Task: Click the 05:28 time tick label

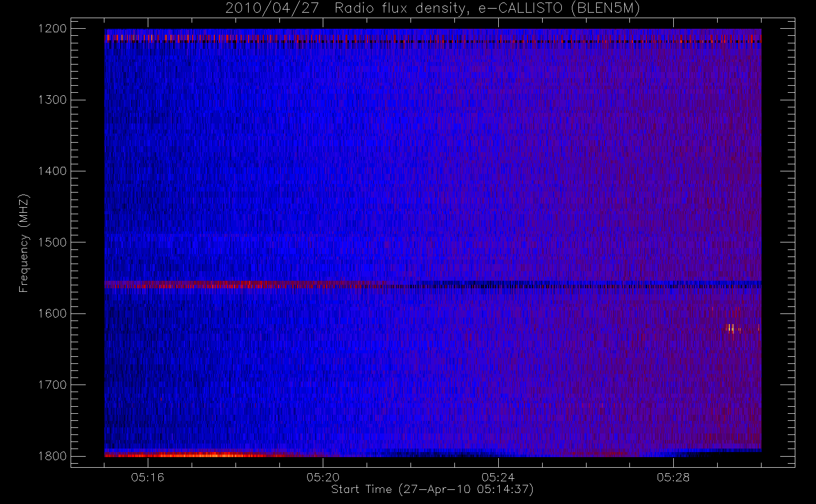Action: (x=673, y=477)
